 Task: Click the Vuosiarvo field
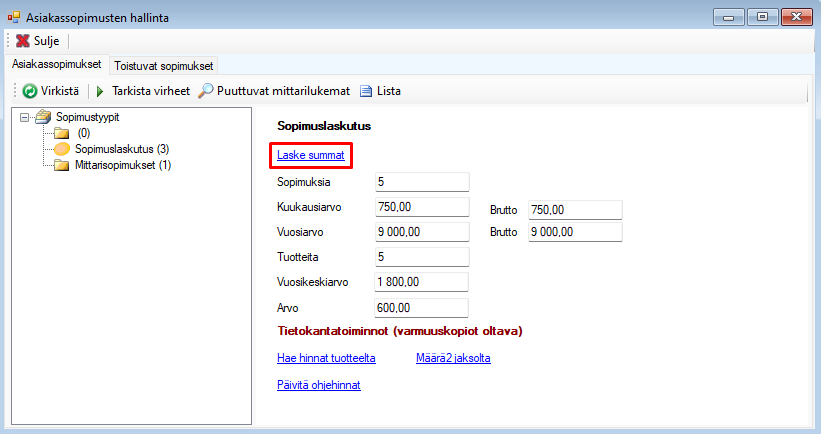(422, 232)
